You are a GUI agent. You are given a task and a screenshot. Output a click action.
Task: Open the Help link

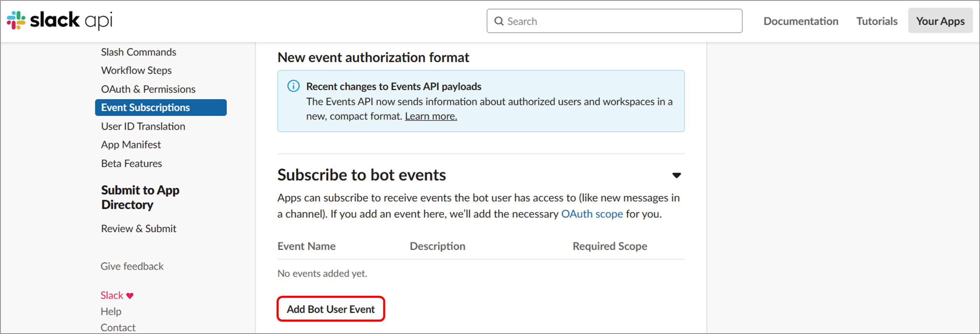pyautogui.click(x=111, y=312)
